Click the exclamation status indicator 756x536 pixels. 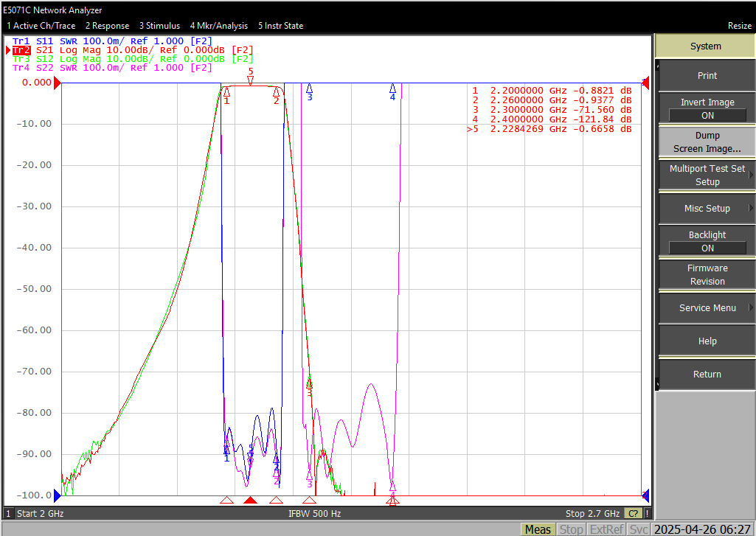click(647, 514)
